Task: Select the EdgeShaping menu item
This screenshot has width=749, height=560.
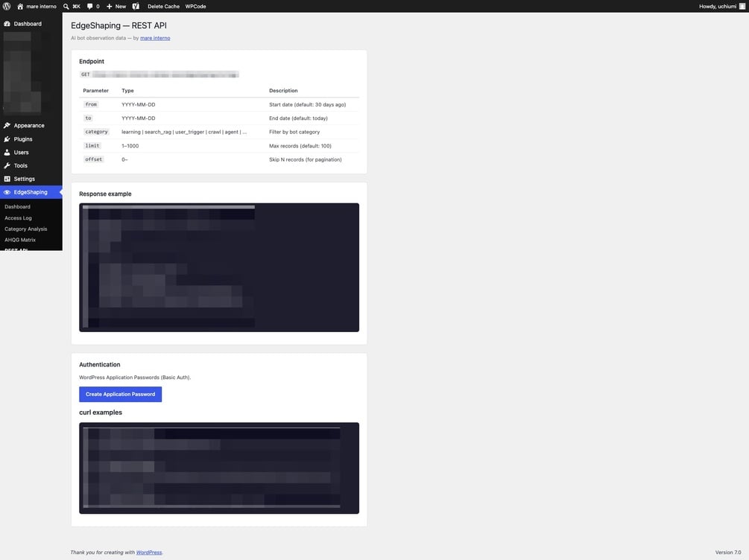Action: click(x=31, y=192)
